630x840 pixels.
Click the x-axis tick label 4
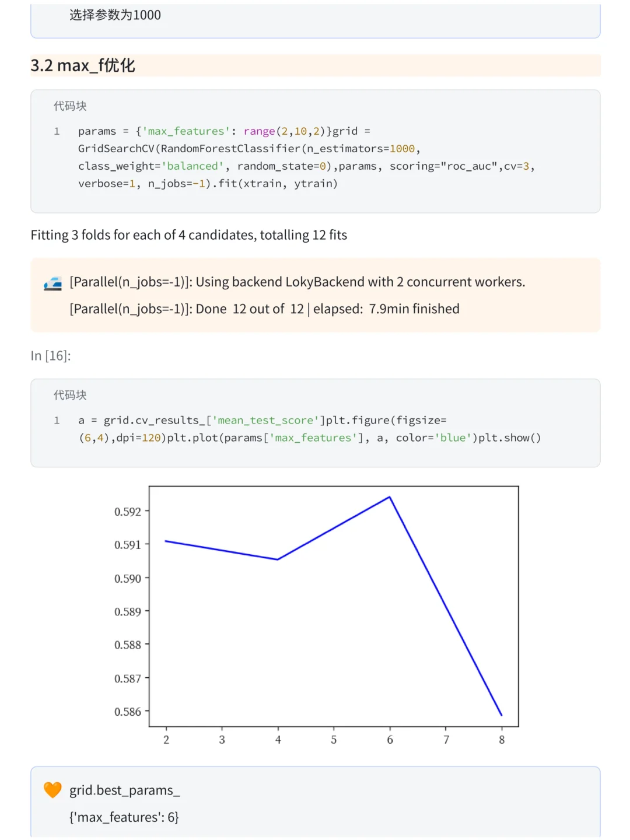278,740
